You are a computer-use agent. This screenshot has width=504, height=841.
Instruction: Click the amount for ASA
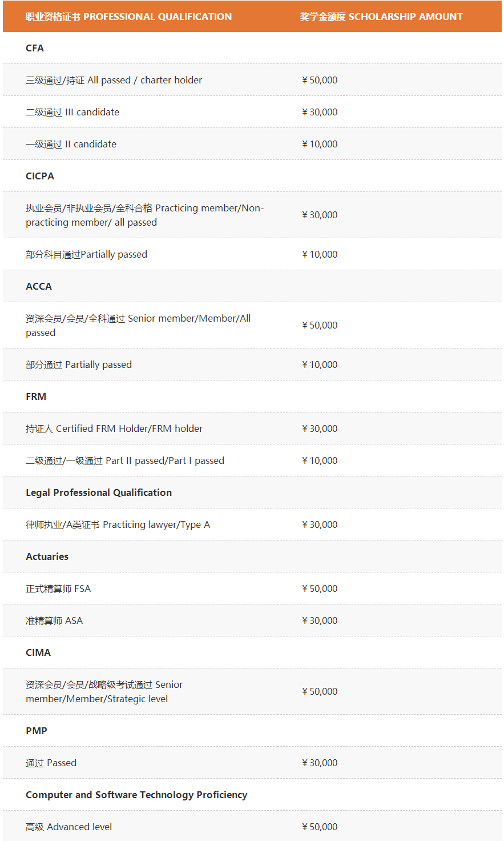(320, 620)
